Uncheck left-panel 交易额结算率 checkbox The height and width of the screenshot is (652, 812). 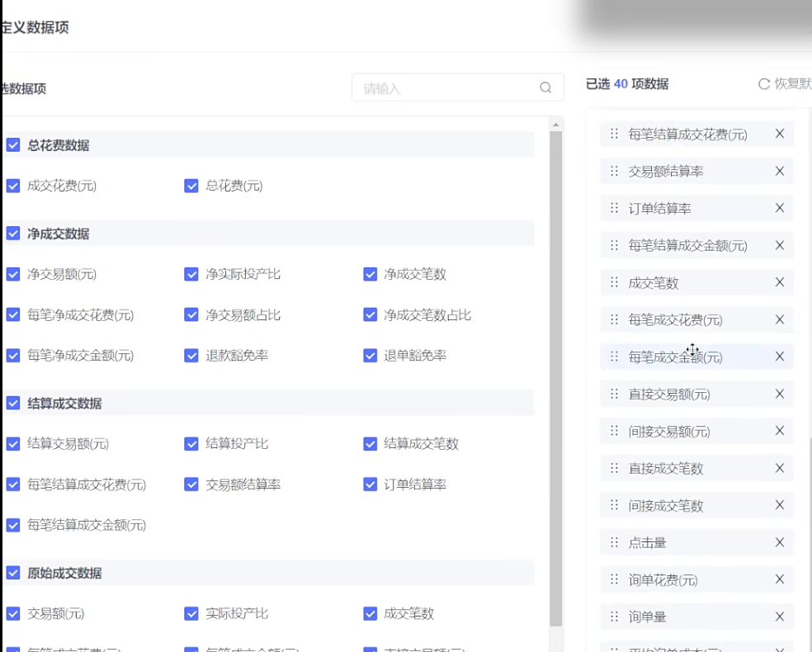click(x=191, y=484)
